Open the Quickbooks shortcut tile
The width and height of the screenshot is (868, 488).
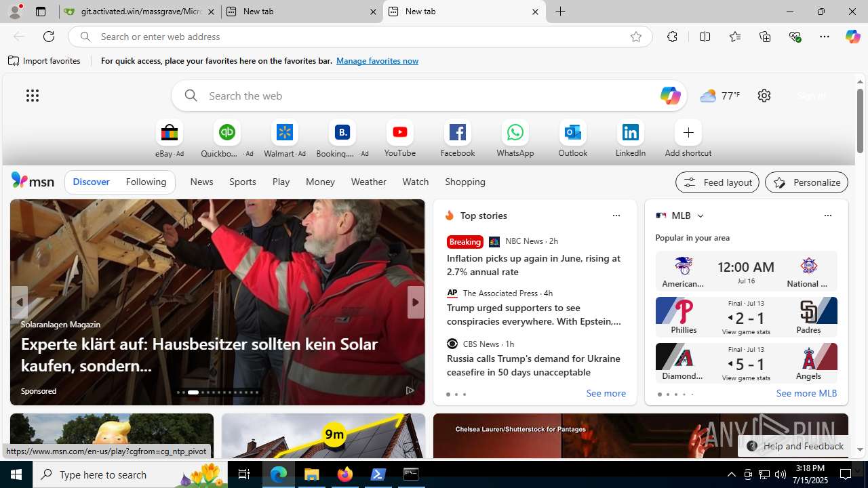point(227,139)
